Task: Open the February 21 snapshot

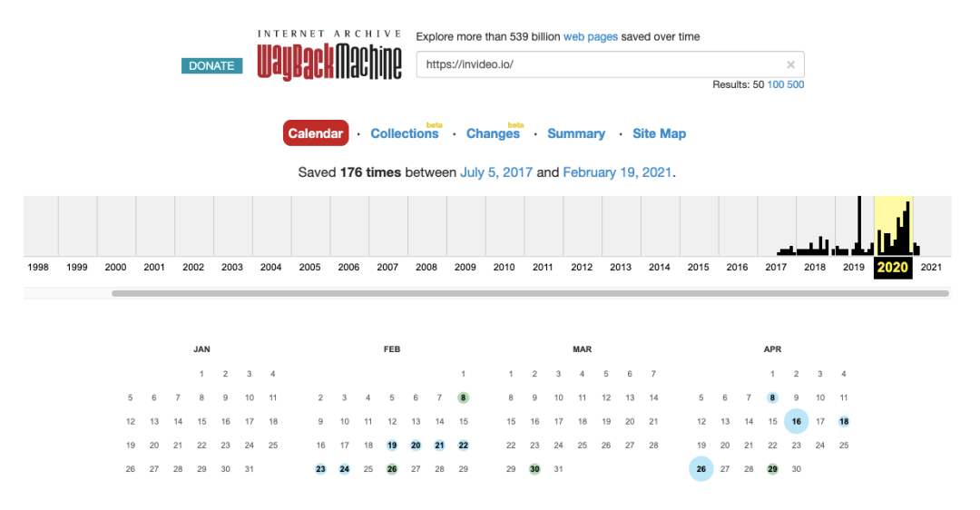Action: click(439, 445)
